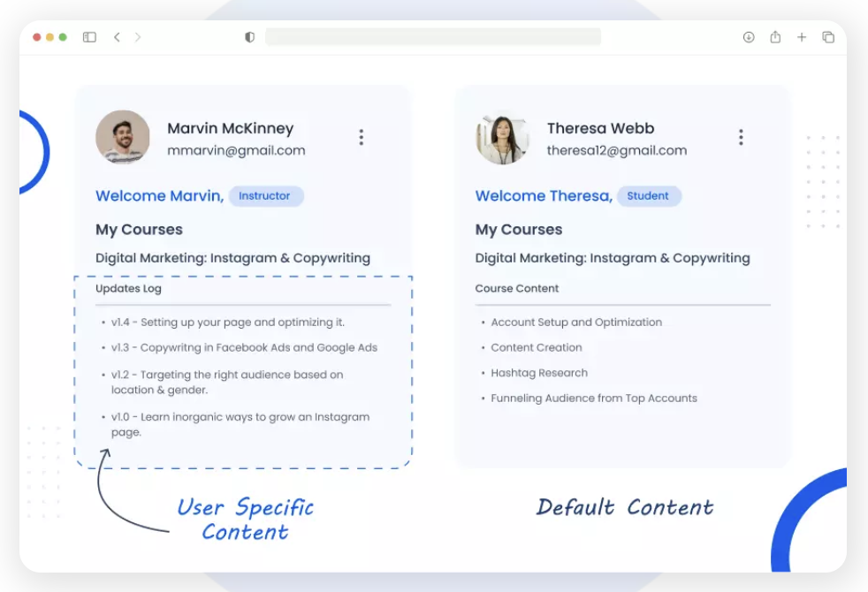Go back with the browser back arrow
The height and width of the screenshot is (592, 868).
117,37
